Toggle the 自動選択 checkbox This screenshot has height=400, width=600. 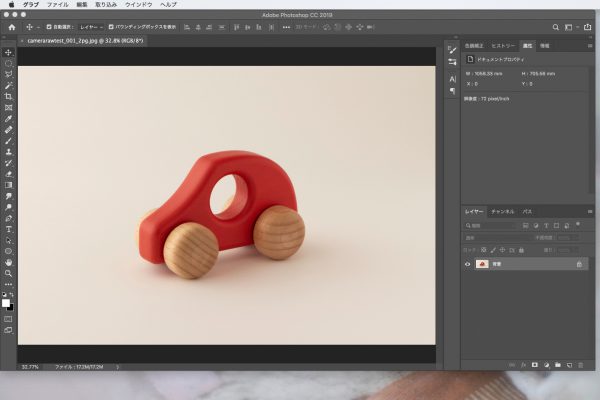(50, 27)
